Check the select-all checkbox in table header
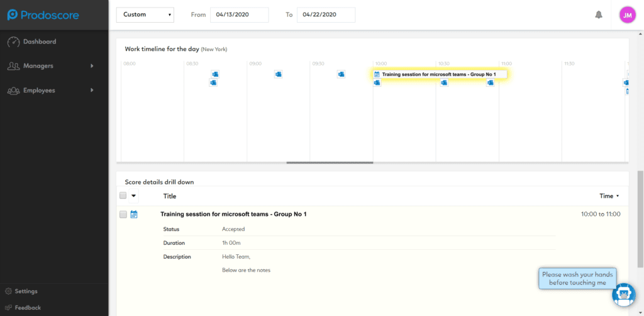 123,196
